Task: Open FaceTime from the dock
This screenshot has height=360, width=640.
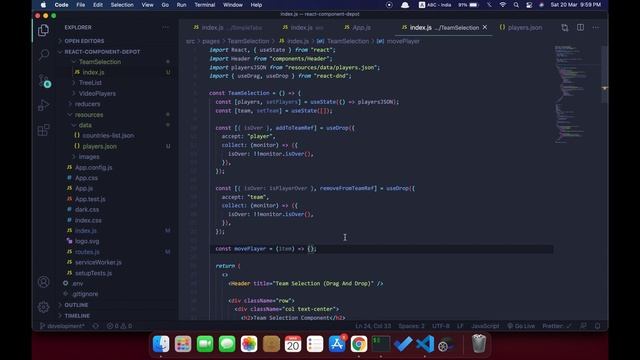Action: [x=205, y=344]
